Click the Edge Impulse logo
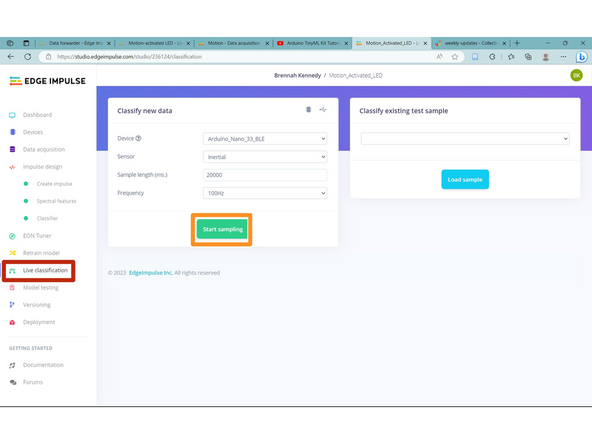Viewport: 592px width, 444px height. 48,81
